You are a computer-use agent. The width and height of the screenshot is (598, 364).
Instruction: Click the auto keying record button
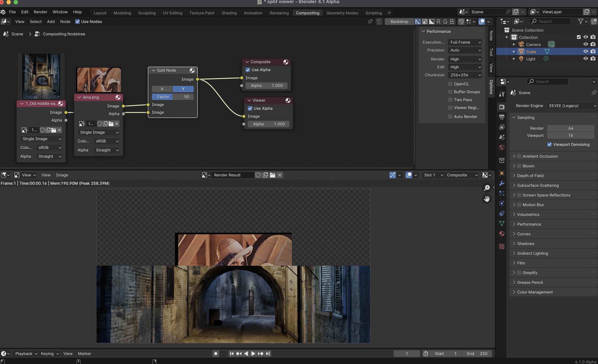tap(216, 354)
